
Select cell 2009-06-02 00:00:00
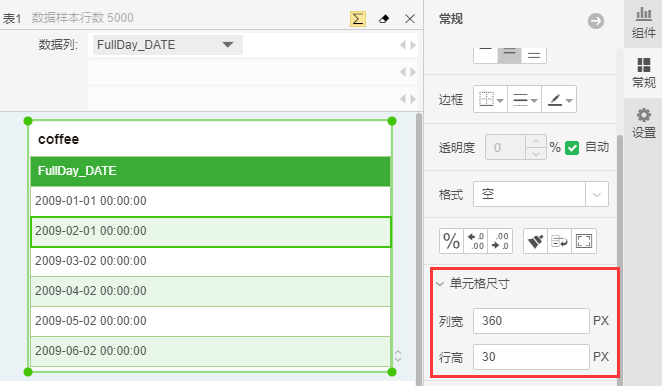click(210, 351)
